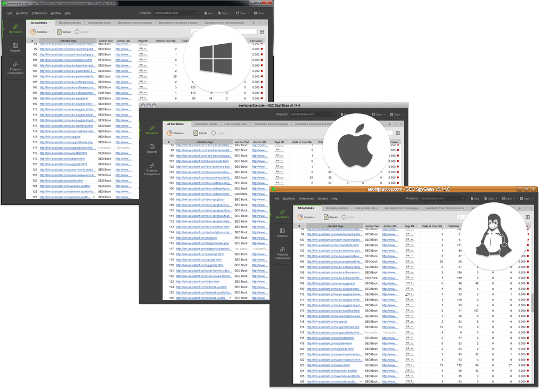
Task: Open Backlinks in the Linux window sidebar
Action: [282, 214]
